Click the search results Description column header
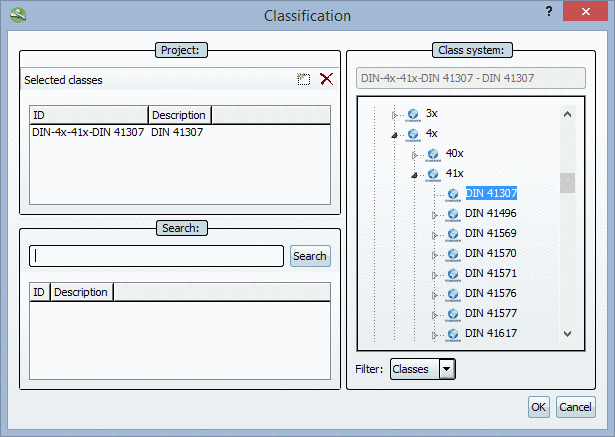 point(82,292)
